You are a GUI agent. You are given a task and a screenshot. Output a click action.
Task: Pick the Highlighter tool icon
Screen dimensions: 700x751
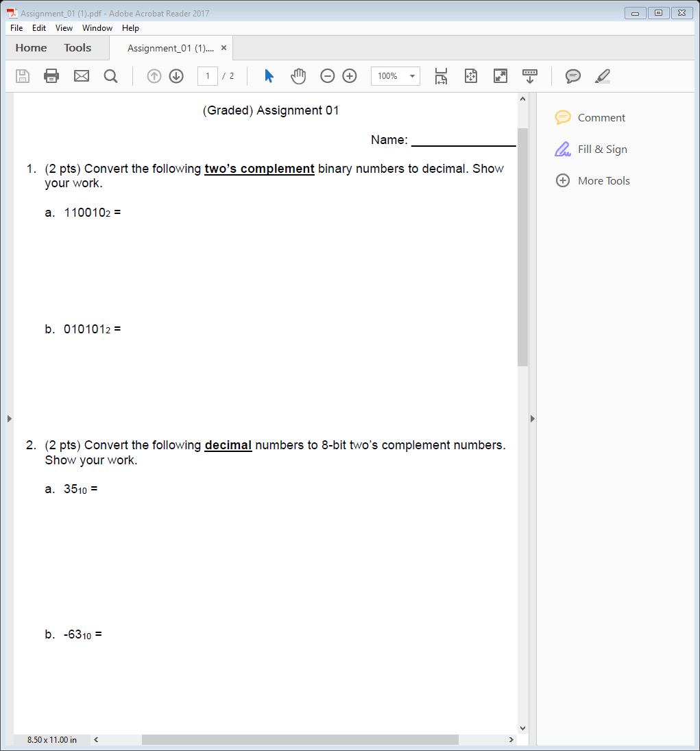(601, 76)
